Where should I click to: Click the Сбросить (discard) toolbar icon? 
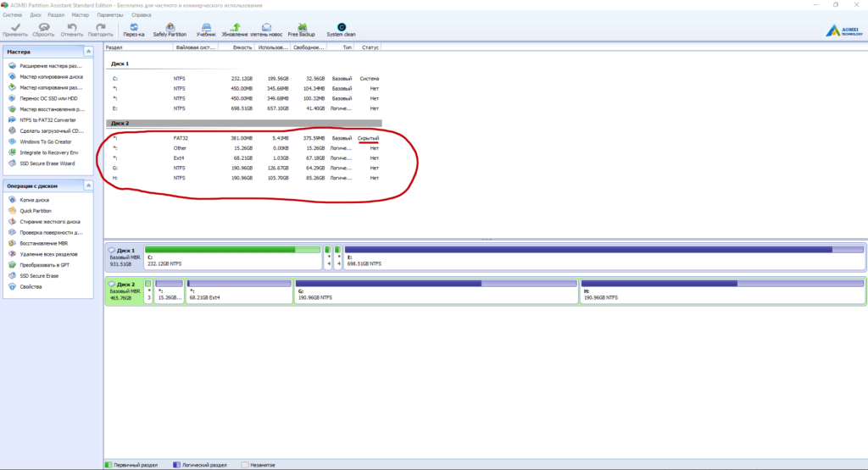[x=42, y=29]
